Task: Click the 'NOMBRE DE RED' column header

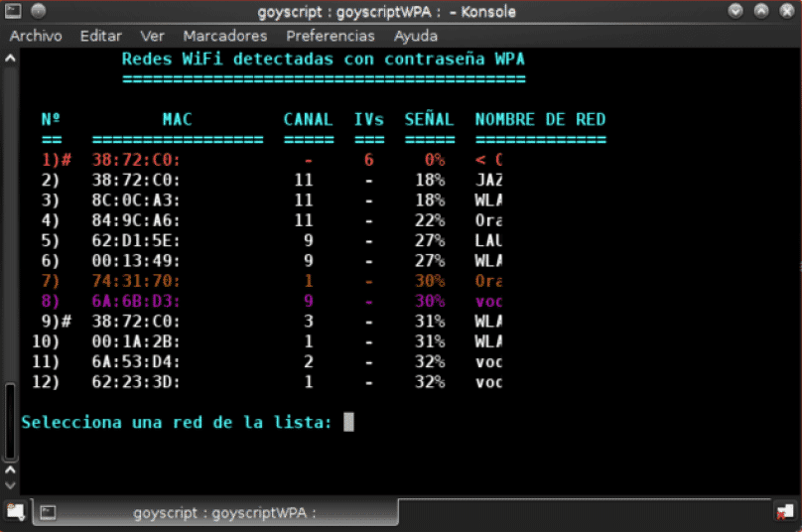Action: click(540, 119)
